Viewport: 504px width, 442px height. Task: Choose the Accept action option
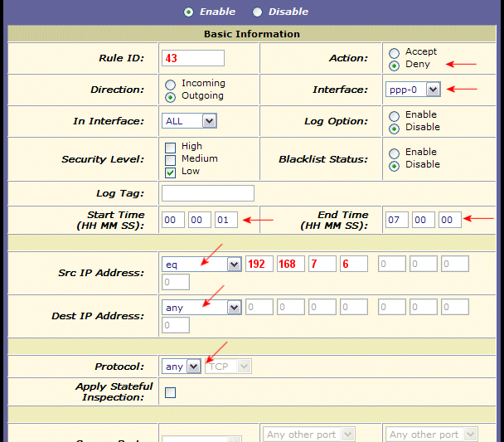click(x=394, y=52)
